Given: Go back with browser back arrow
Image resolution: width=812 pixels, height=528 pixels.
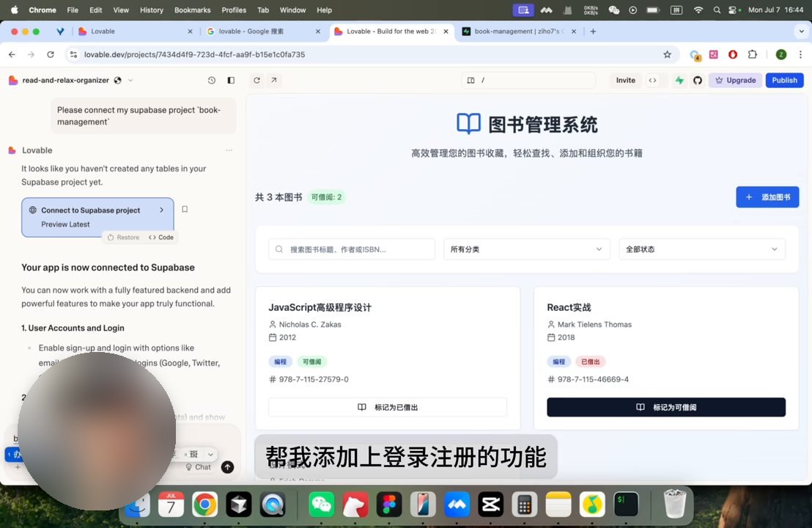Looking at the screenshot, I should [x=12, y=54].
